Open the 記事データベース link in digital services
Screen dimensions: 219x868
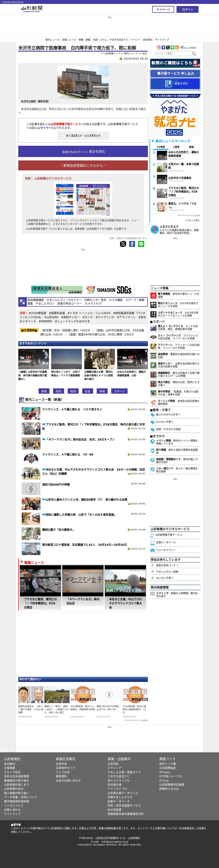click(x=166, y=542)
